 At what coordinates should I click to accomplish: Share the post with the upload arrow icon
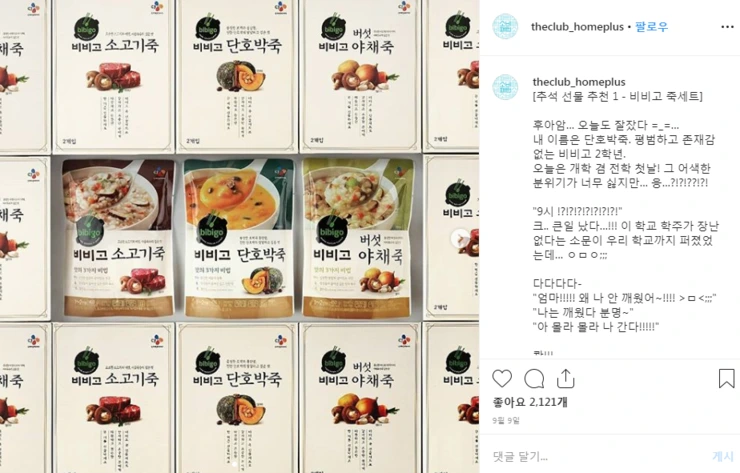565,379
